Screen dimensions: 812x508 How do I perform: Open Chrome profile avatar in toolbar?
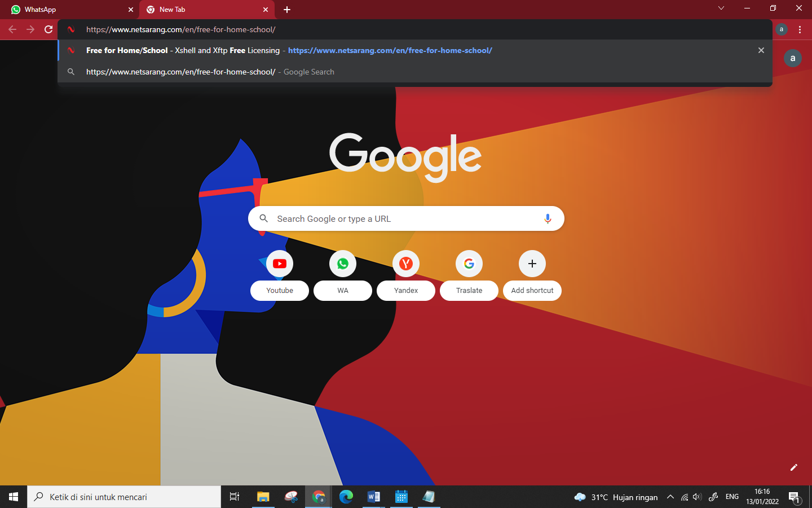click(782, 29)
